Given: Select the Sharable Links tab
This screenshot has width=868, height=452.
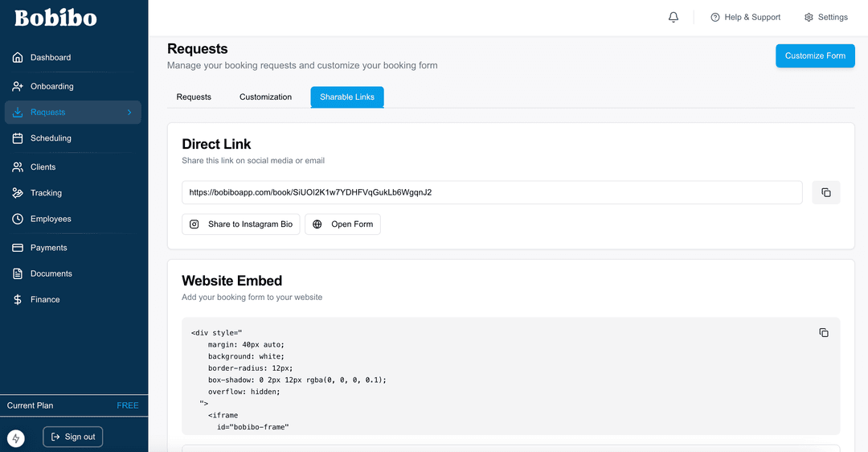Looking at the screenshot, I should (x=347, y=97).
